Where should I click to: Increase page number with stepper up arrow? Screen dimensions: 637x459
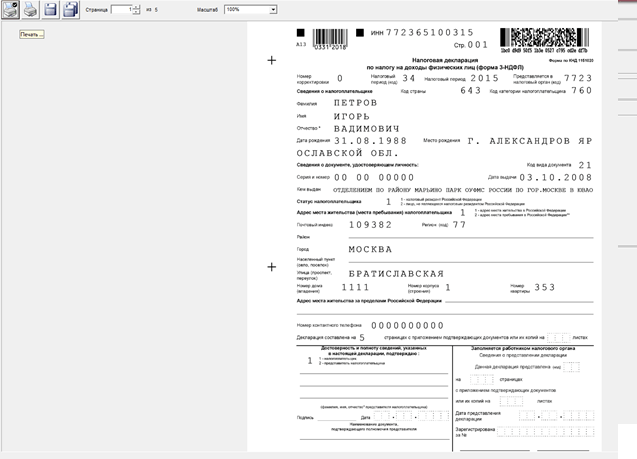point(136,7)
